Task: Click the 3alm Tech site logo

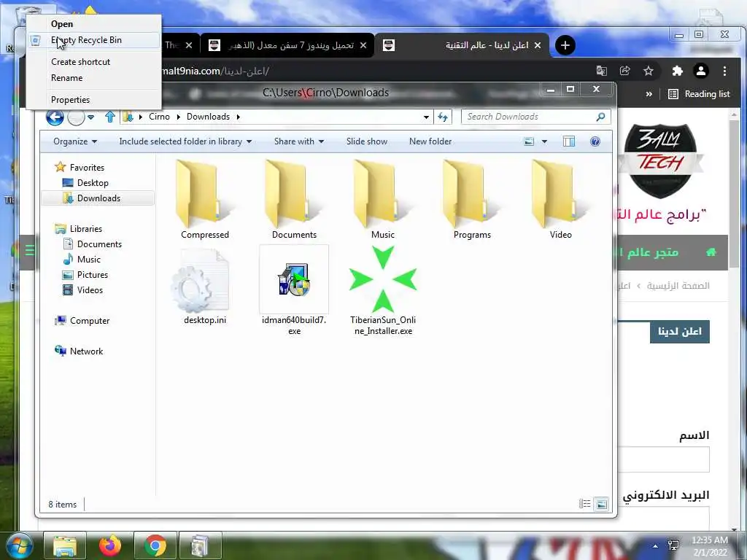Action: tap(660, 160)
